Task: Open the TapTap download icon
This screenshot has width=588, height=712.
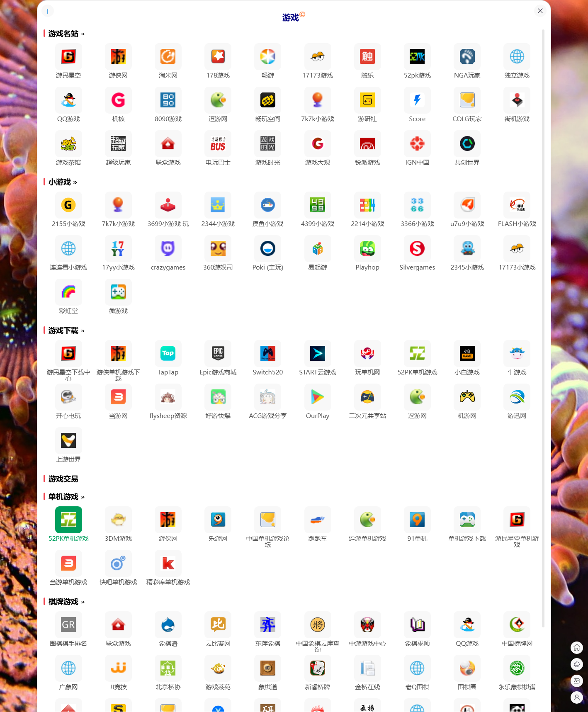Action: pos(168,354)
